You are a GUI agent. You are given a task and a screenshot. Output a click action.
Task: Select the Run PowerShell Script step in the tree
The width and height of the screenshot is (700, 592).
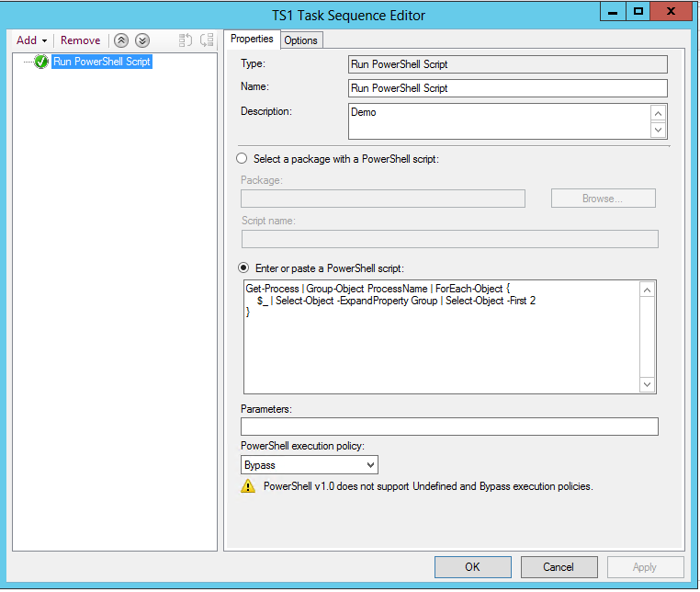tap(102, 62)
